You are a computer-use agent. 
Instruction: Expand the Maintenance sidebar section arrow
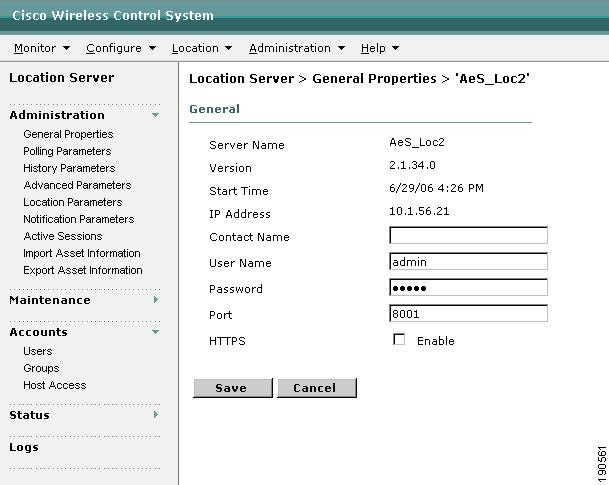click(x=156, y=300)
